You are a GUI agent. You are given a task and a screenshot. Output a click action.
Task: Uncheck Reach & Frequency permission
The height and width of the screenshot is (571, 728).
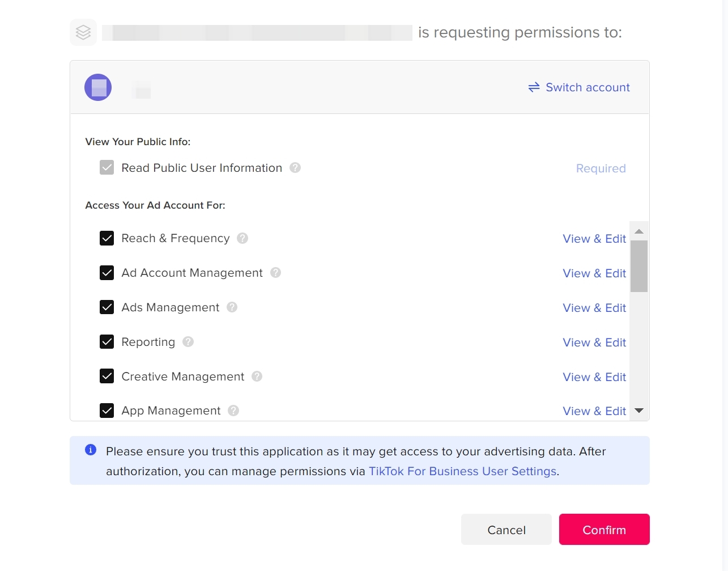click(107, 238)
